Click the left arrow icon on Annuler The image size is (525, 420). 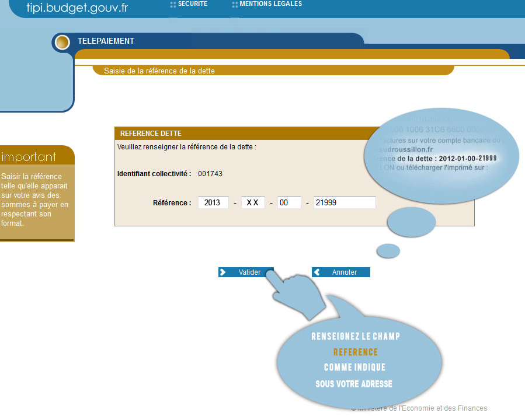(x=317, y=272)
